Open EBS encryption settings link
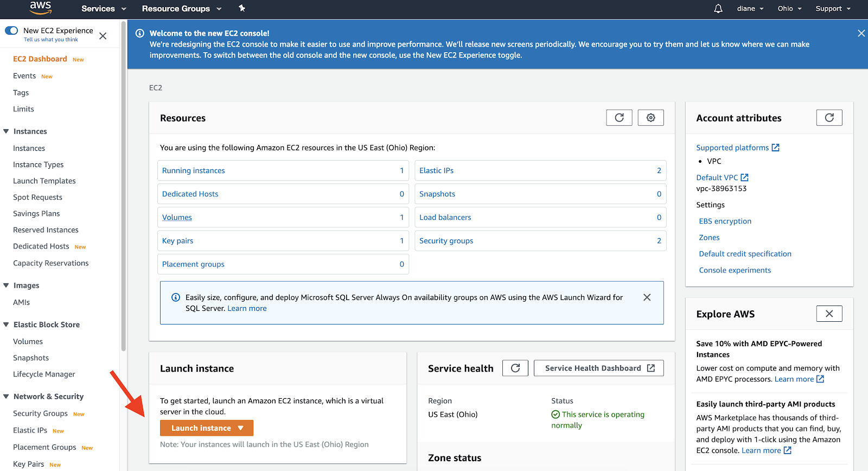The image size is (868, 471). pyautogui.click(x=725, y=221)
